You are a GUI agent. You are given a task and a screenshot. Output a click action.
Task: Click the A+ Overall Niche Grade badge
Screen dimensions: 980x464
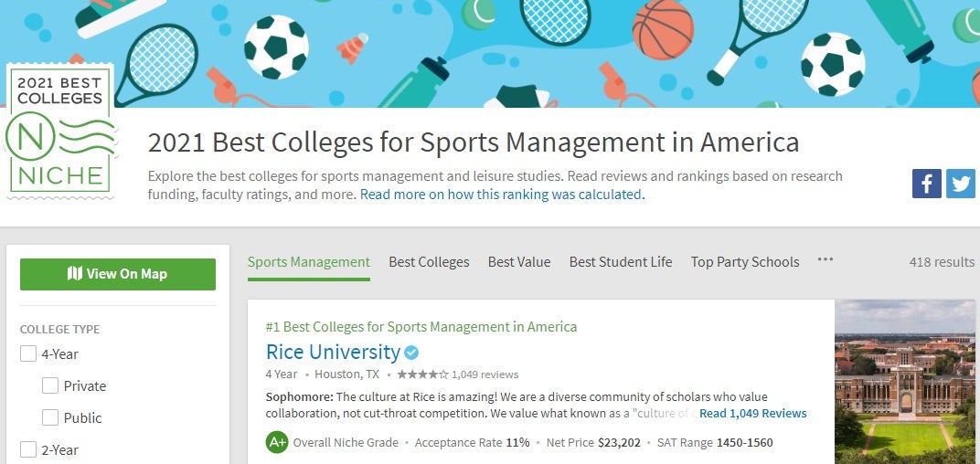(276, 442)
